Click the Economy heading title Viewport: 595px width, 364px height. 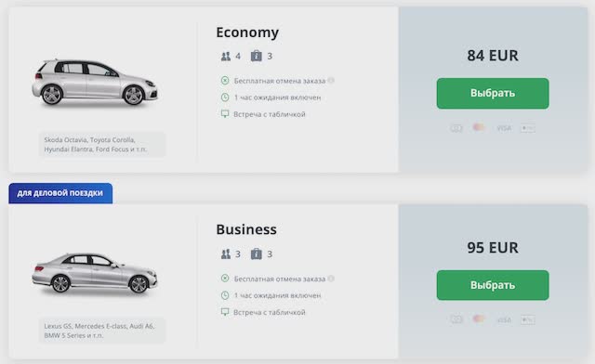(x=247, y=32)
